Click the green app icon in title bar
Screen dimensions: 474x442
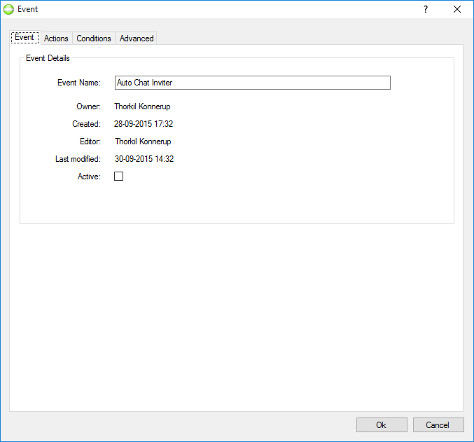[x=8, y=9]
